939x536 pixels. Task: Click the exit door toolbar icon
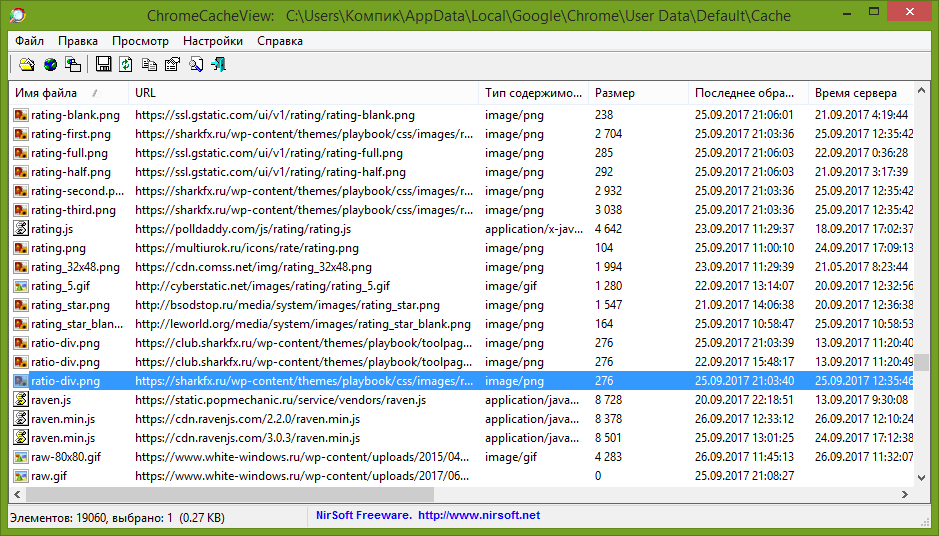(218, 65)
